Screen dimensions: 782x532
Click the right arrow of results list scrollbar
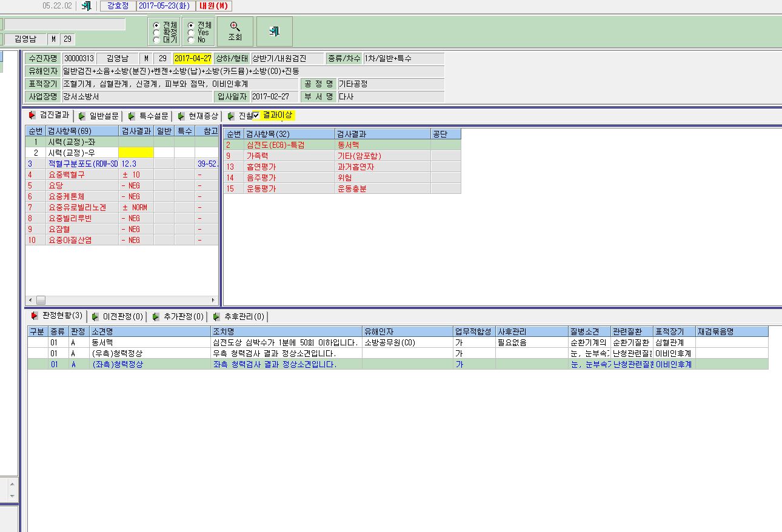(213, 300)
